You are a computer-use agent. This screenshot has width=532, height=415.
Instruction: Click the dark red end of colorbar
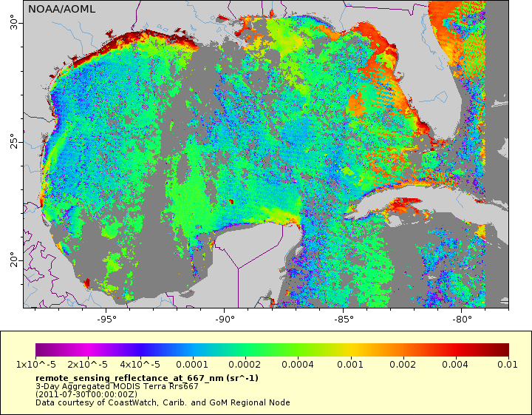[x=504, y=350]
